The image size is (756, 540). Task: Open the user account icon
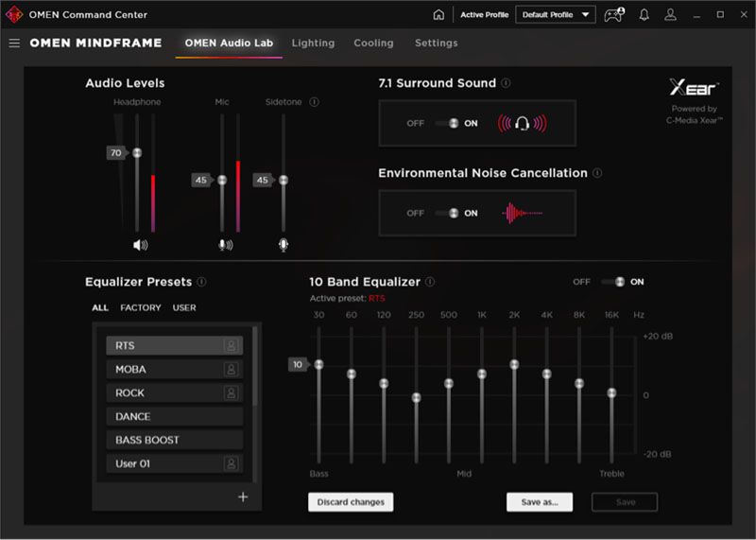pyautogui.click(x=670, y=15)
